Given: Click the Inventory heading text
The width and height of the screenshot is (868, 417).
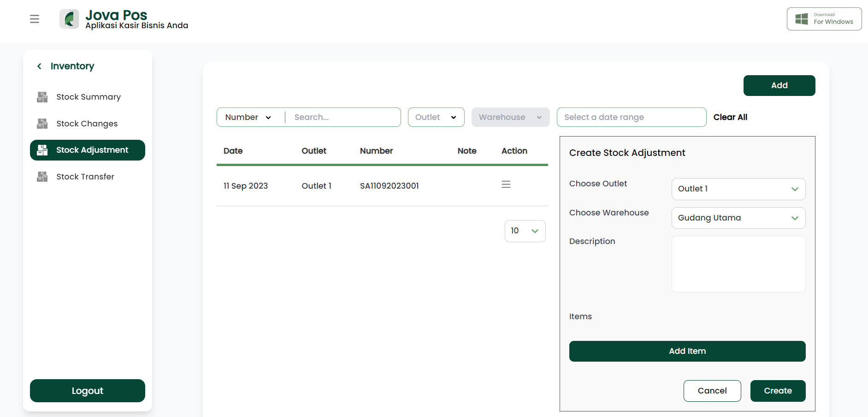Looking at the screenshot, I should 72,66.
